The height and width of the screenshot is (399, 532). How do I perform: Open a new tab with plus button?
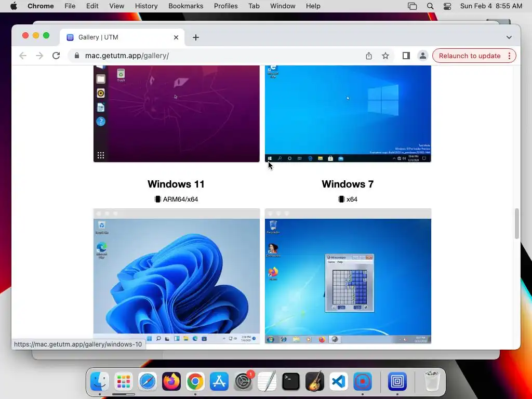[x=196, y=37]
